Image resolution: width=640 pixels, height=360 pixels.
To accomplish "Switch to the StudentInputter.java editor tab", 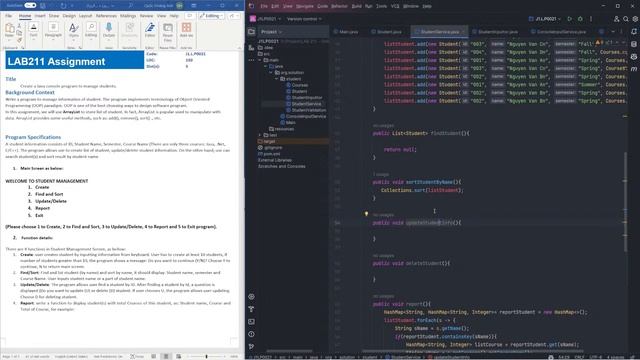I will (495, 31).
